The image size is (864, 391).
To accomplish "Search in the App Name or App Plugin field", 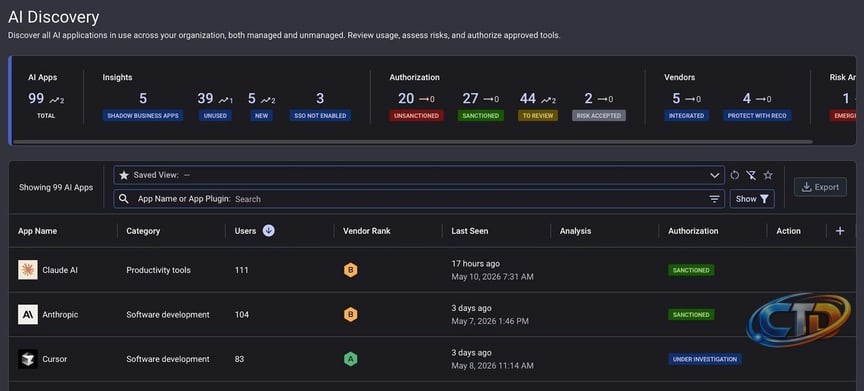I will [x=419, y=199].
